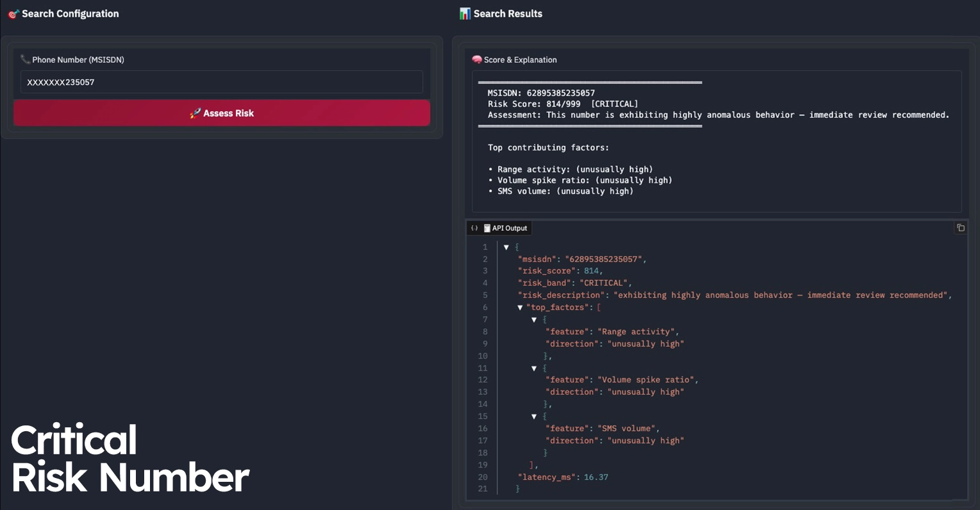Click the bar chart icon near Search Results
Screen dimensions: 980x510
coord(465,13)
